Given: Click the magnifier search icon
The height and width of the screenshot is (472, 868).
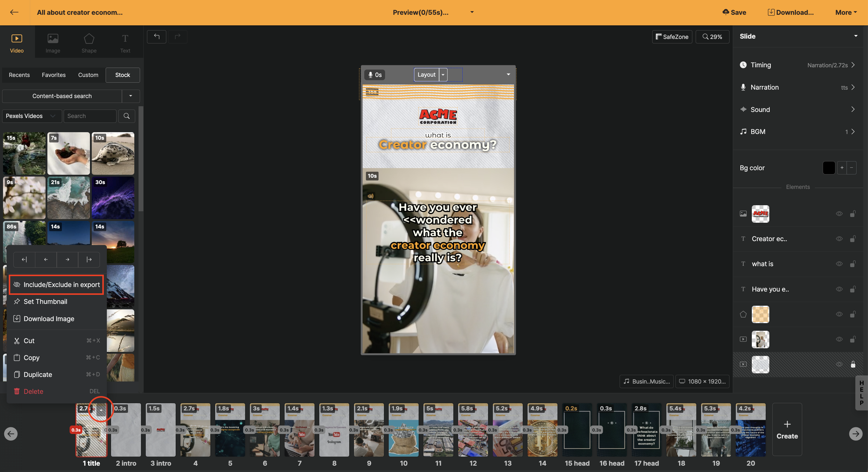Looking at the screenshot, I should click(127, 116).
